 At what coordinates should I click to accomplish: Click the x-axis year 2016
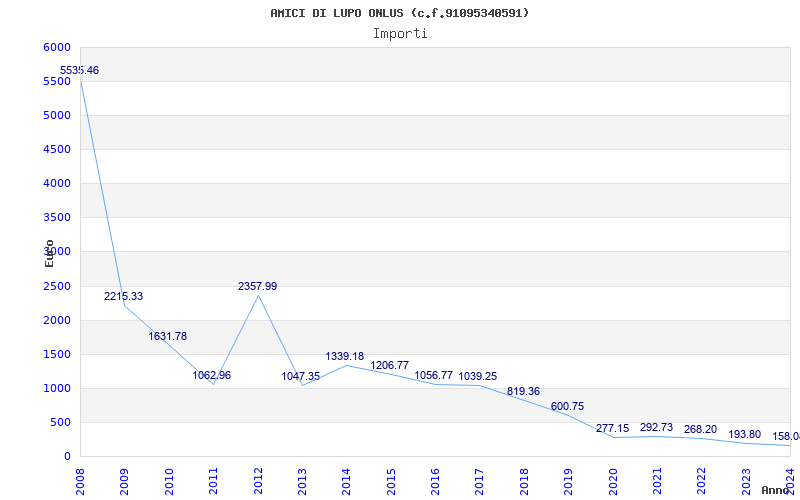point(435,482)
